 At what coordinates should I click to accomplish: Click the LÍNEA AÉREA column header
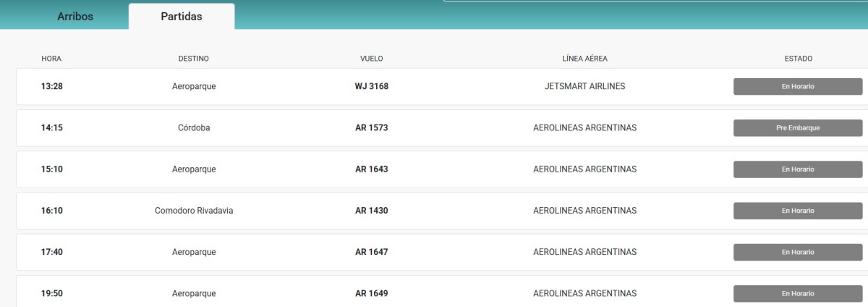click(x=584, y=59)
